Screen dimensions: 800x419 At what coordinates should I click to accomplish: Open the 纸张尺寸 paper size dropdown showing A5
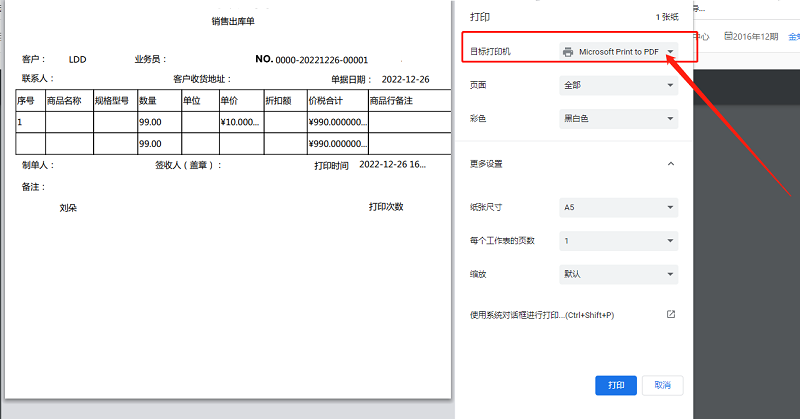[619, 207]
